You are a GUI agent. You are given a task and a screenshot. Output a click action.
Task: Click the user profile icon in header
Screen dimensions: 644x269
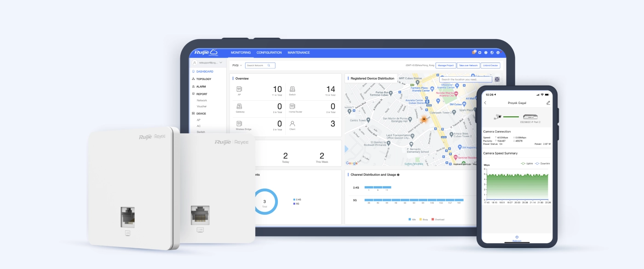coord(498,52)
